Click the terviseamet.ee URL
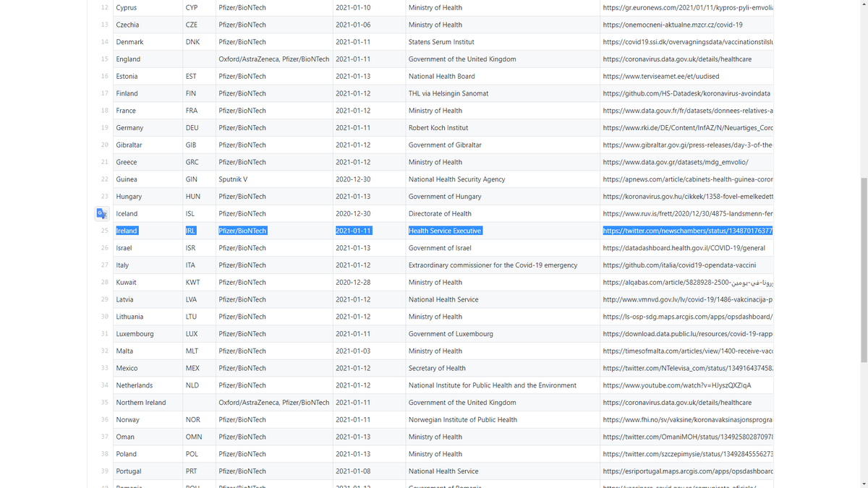This screenshot has width=868, height=488. [x=660, y=76]
